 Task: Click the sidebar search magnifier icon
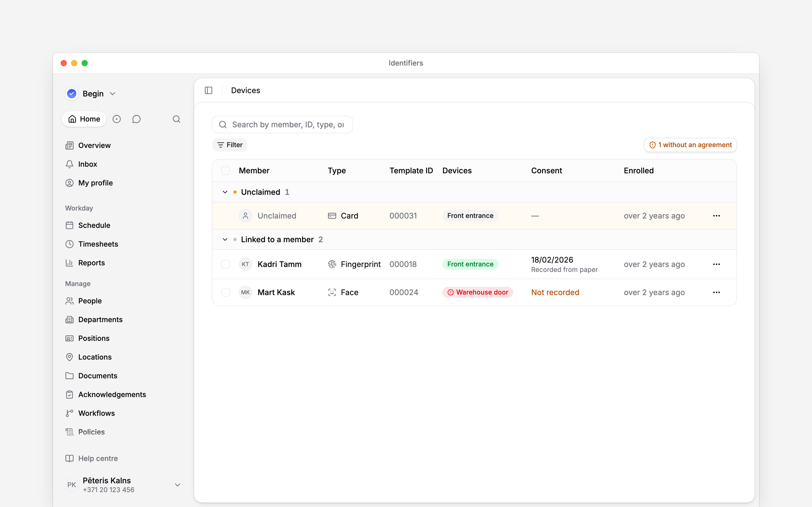[177, 119]
